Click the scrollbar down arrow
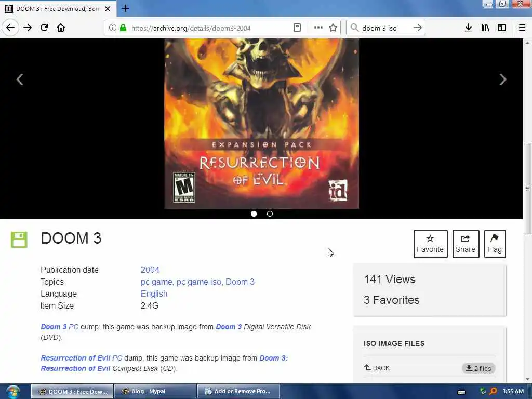The height and width of the screenshot is (399, 532). point(527,379)
